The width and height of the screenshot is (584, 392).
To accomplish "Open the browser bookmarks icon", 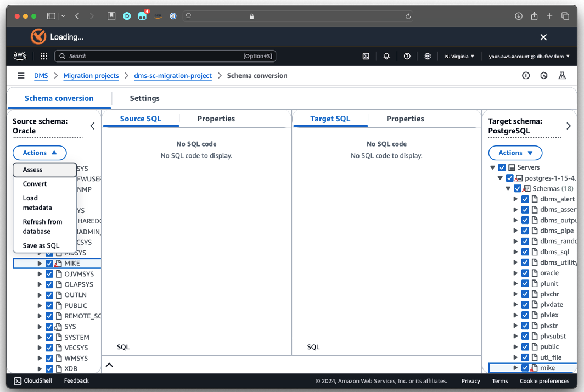I will click(111, 16).
